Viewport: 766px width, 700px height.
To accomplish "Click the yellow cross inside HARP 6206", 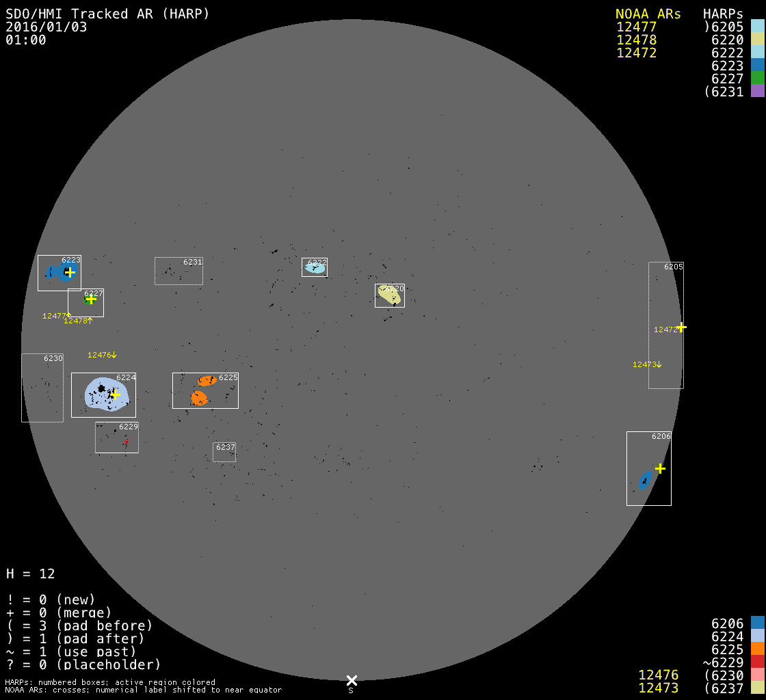I will (660, 468).
